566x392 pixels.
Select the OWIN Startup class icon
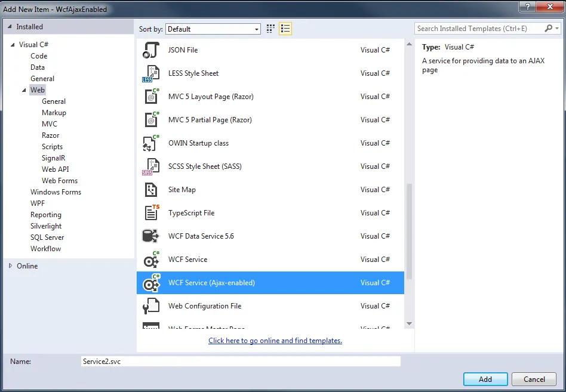(x=151, y=143)
